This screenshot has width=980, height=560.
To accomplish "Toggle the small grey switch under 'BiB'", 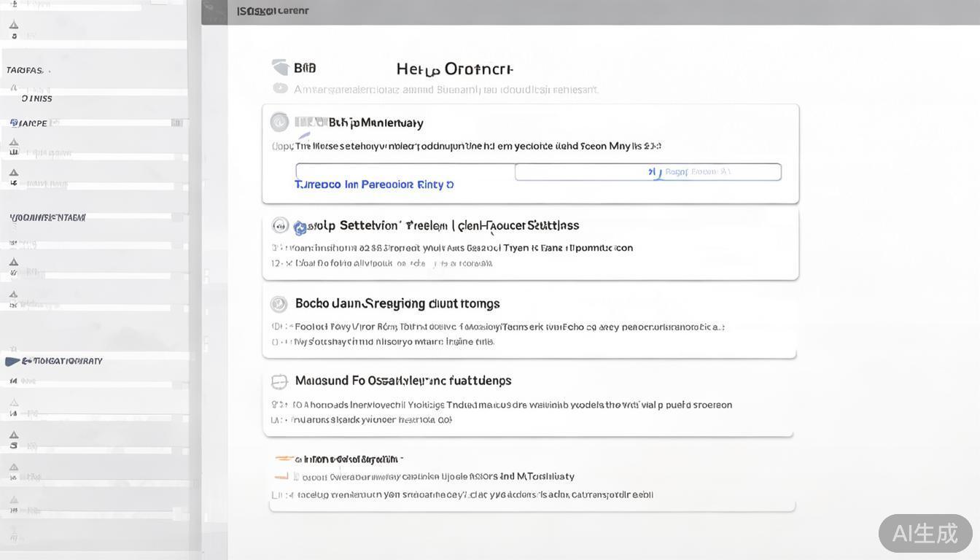I will [x=280, y=88].
